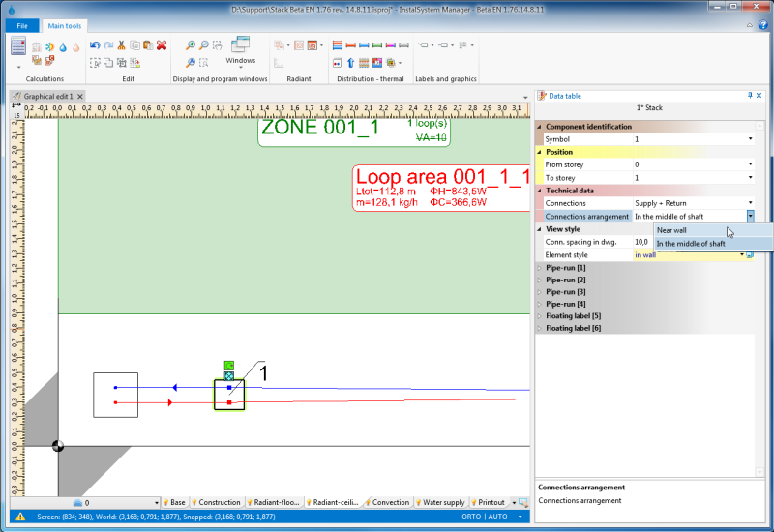Click the green rotate handle above the stack
The image size is (774, 532).
(229, 366)
